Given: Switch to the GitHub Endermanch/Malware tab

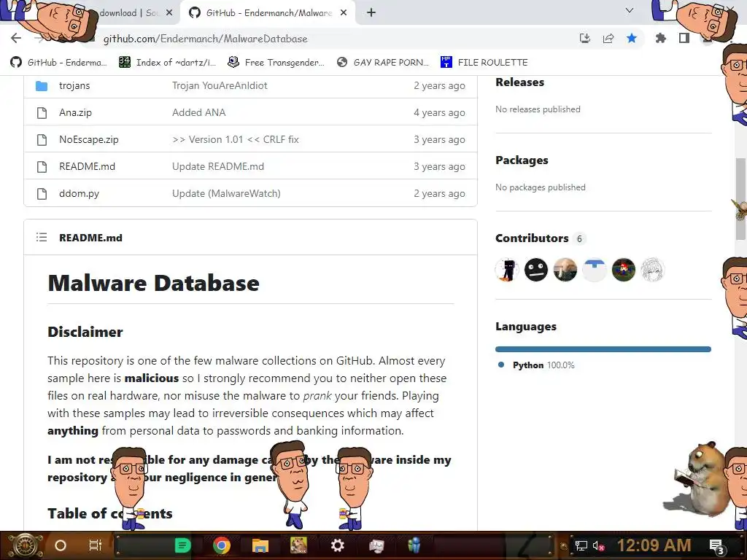Looking at the screenshot, I should pos(268,13).
